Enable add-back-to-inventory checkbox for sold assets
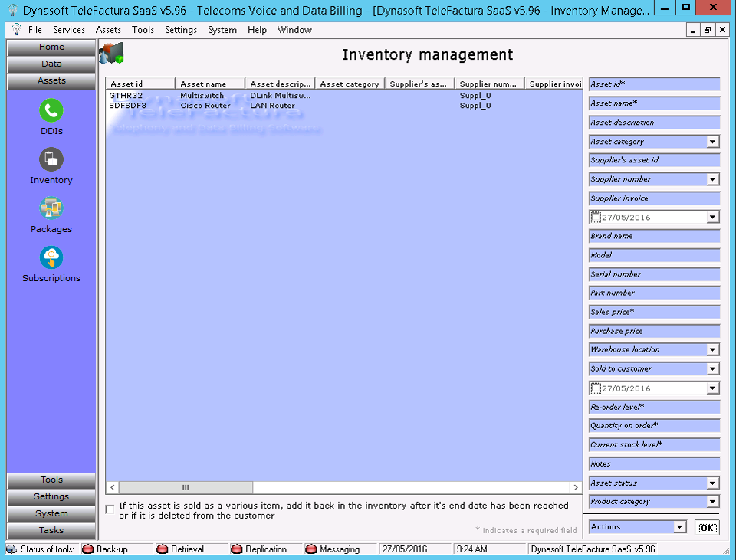 point(110,509)
